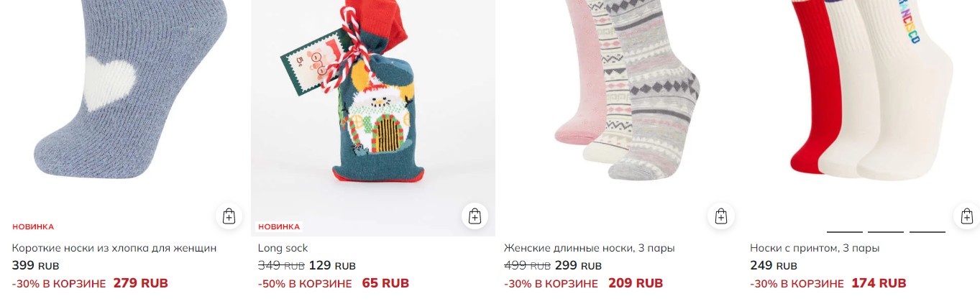Open 'Женские длинные носки, 3 пары' link

(590, 248)
